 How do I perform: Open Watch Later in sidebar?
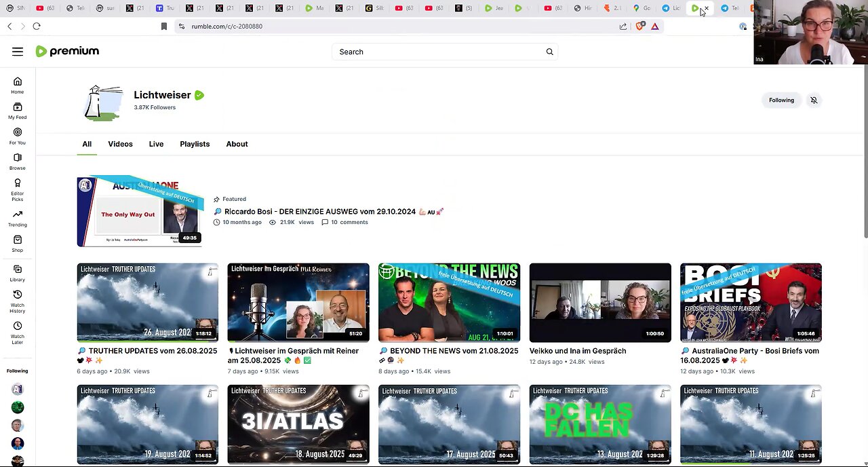[18, 333]
